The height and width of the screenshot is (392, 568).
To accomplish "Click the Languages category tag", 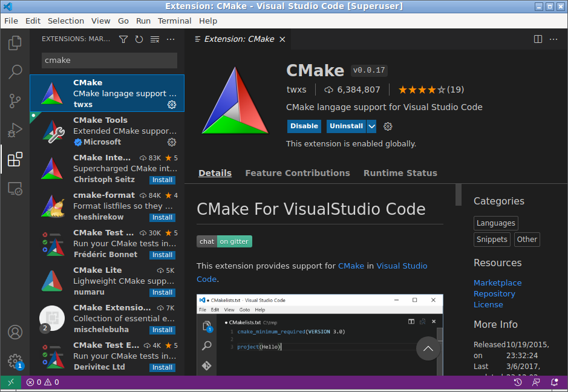I will click(x=495, y=223).
